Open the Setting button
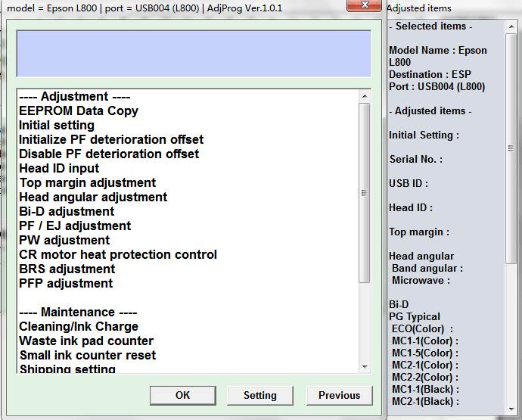 tap(259, 395)
